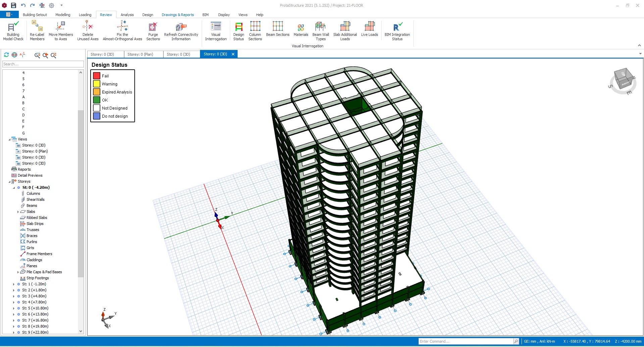Open the Help menu tab
The height and width of the screenshot is (347, 644).
[x=259, y=15]
